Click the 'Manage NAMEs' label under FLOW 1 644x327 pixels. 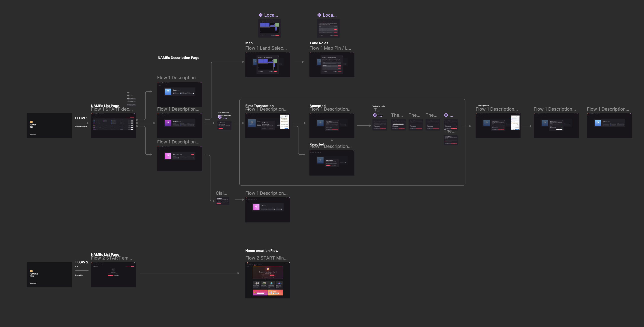tap(81, 126)
